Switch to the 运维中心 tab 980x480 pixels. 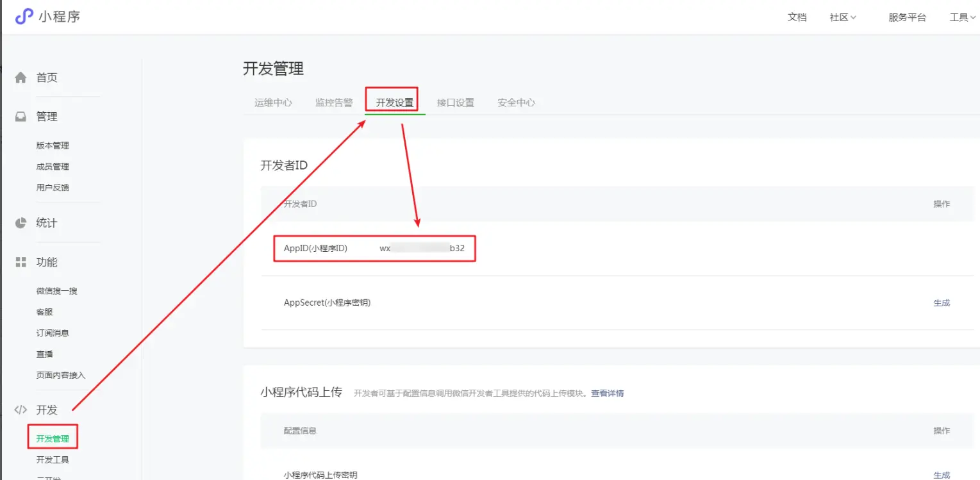coord(273,103)
